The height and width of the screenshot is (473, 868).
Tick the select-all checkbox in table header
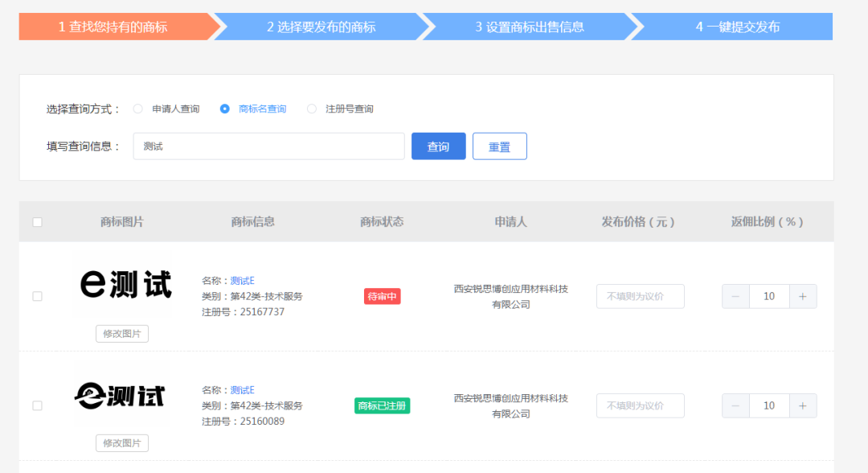tap(37, 222)
